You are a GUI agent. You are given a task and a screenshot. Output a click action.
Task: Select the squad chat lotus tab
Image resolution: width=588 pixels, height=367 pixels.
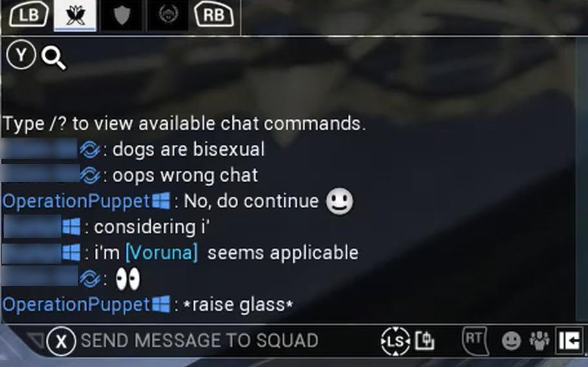click(76, 16)
